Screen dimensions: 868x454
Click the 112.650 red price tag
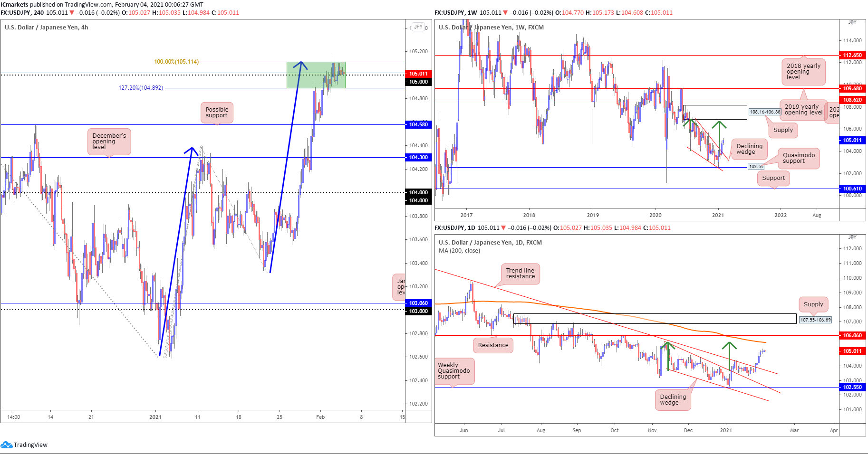[852, 56]
